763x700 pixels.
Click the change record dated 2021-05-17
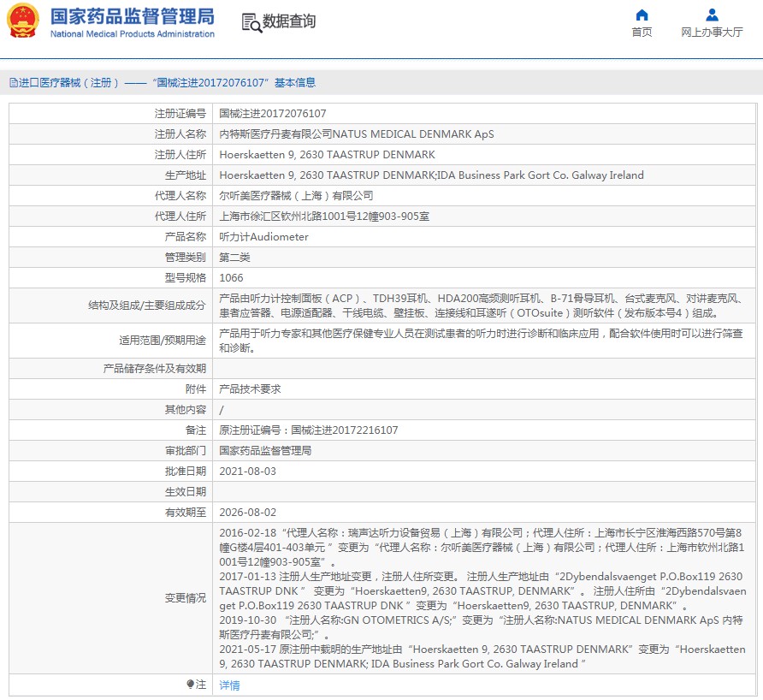point(482,656)
